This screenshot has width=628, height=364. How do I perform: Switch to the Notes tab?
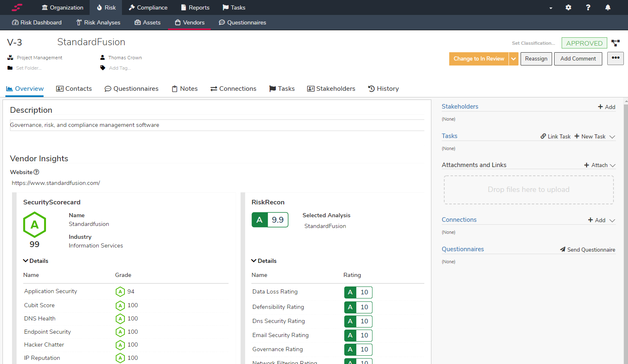pyautogui.click(x=185, y=89)
